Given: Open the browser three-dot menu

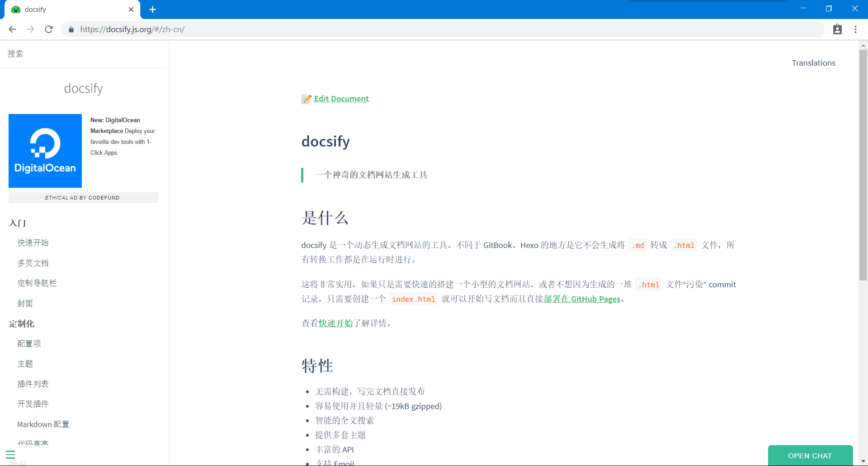Looking at the screenshot, I should click(x=856, y=29).
